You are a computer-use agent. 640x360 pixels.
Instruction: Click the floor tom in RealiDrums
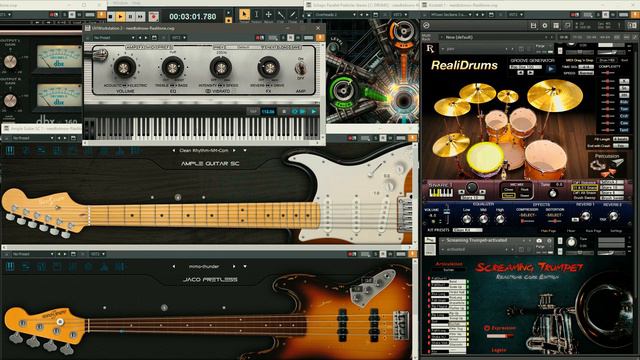pos(546,159)
